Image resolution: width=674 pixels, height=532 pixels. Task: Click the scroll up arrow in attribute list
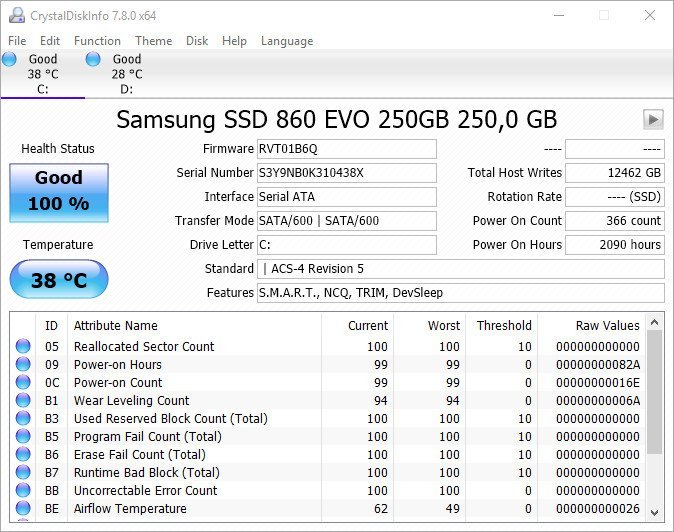click(655, 324)
